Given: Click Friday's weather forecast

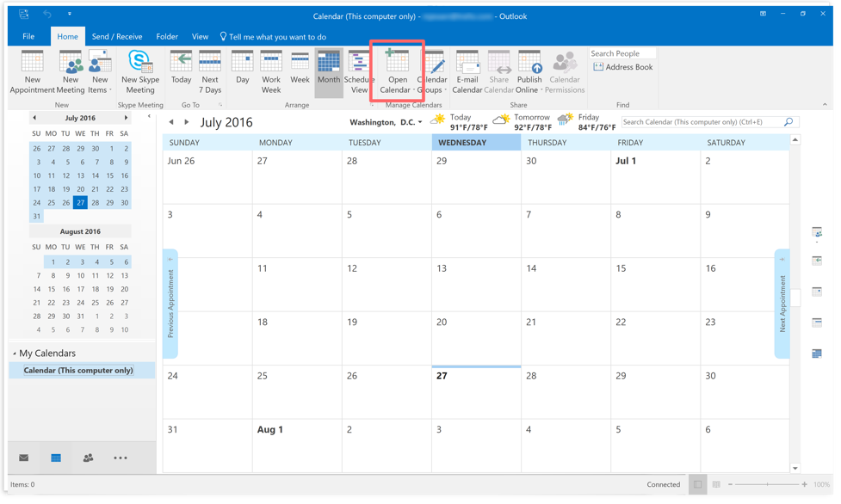Looking at the screenshot, I should click(586, 122).
